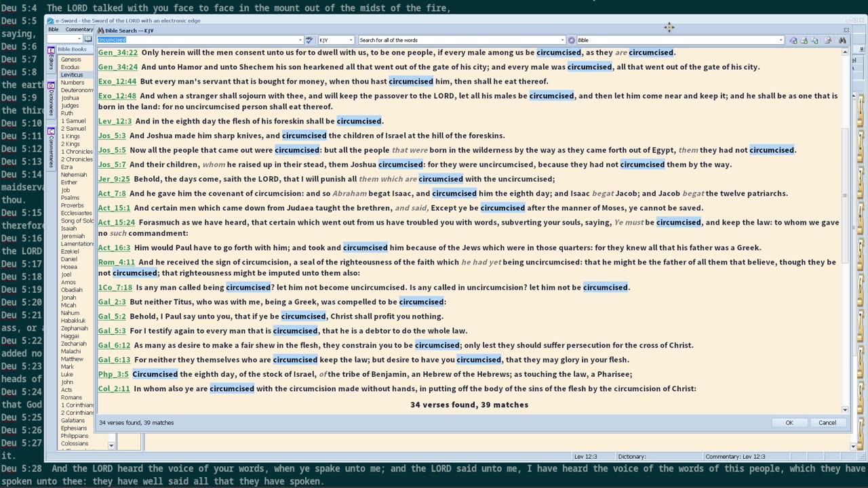The height and width of the screenshot is (488, 868).
Task: Click the 'Commentary: Lev 12:3' status entry
Action: click(x=735, y=457)
